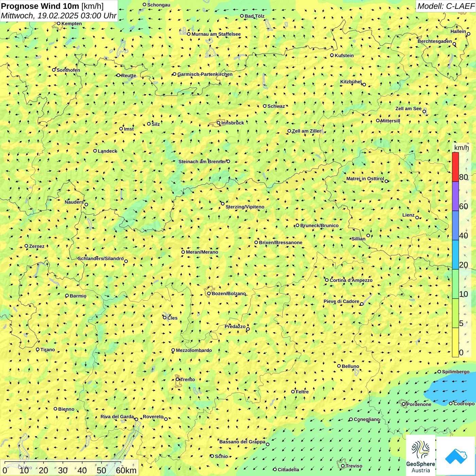Click the Hallein city marker circle
Image resolution: width=476 pixels, height=476 pixels.
tap(469, 34)
